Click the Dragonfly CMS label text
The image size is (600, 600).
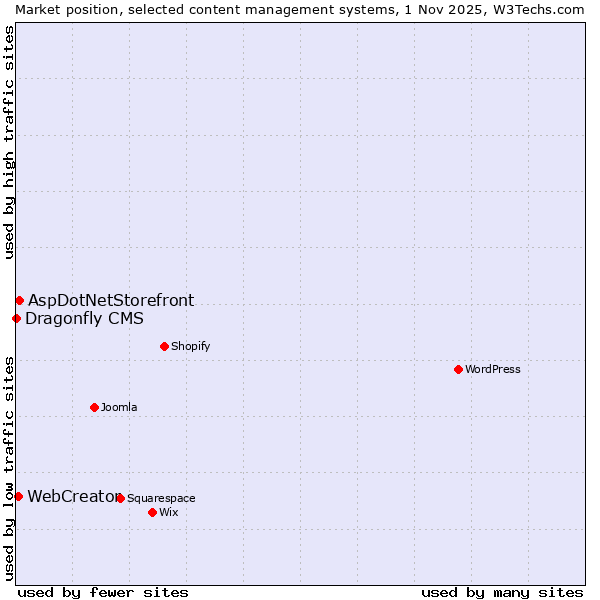(84, 319)
